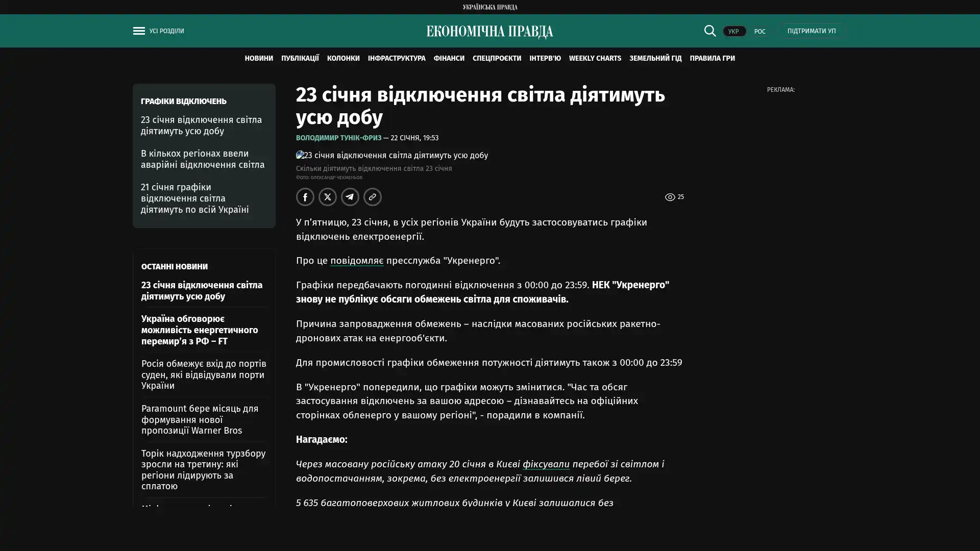This screenshot has height=551, width=980.
Task: Open the Інтерв'ю section
Action: (x=545, y=58)
